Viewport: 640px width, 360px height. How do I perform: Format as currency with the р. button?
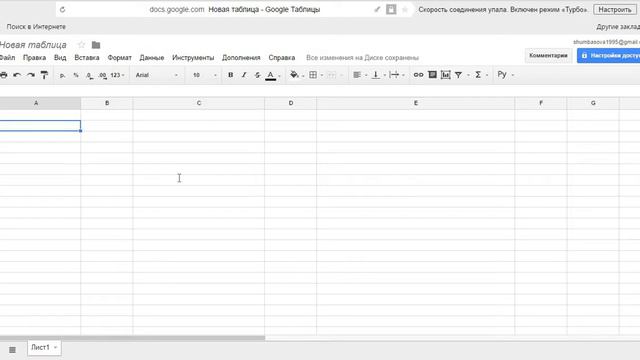point(62,75)
